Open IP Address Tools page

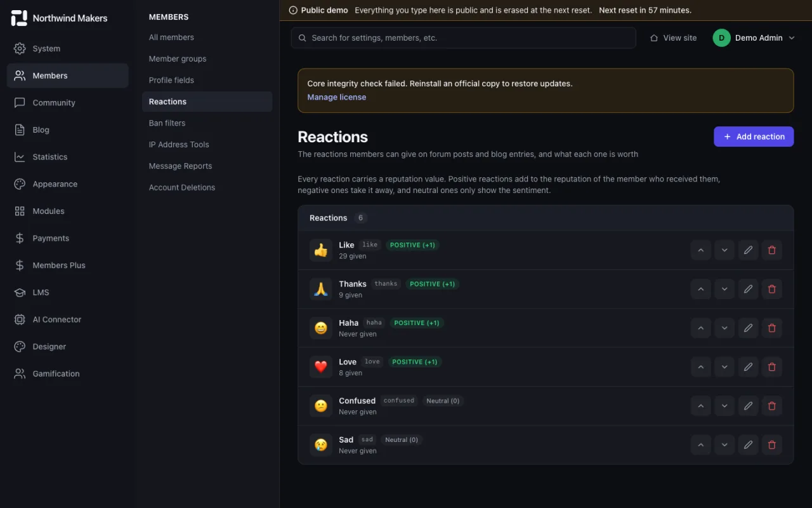click(x=207, y=145)
